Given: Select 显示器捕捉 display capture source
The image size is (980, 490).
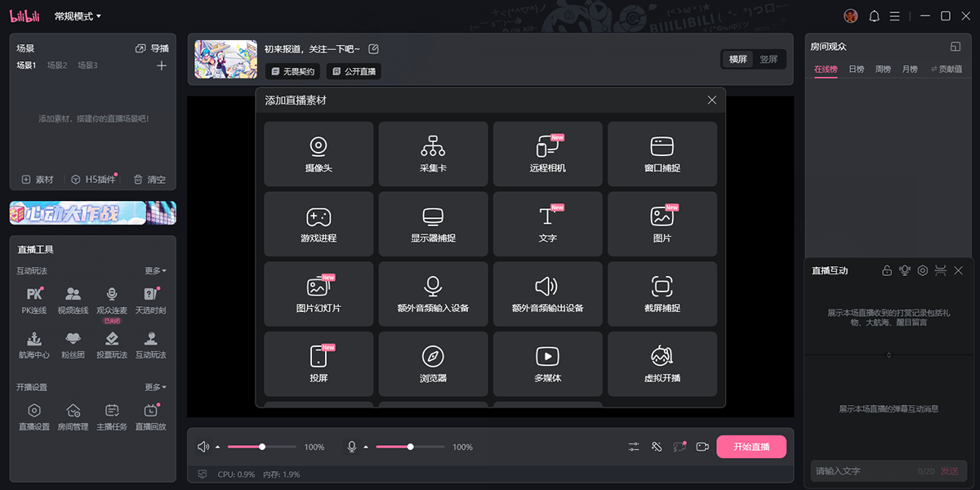Looking at the screenshot, I should pos(433,224).
